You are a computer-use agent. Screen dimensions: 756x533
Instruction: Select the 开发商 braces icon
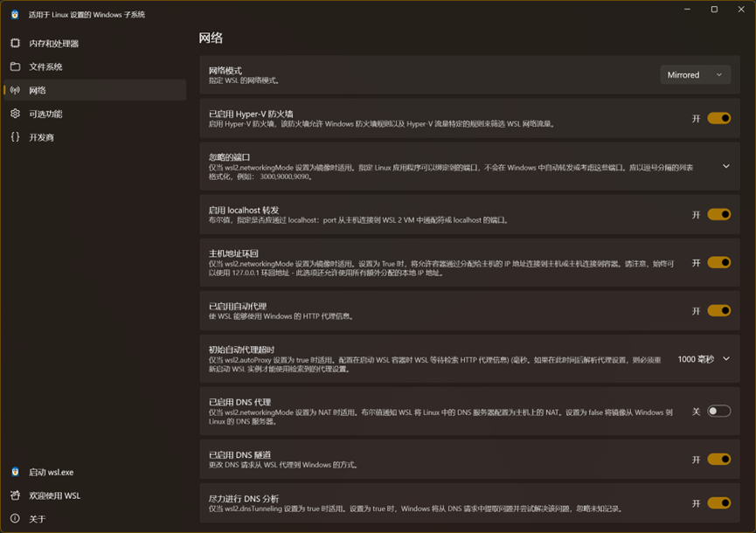14,136
